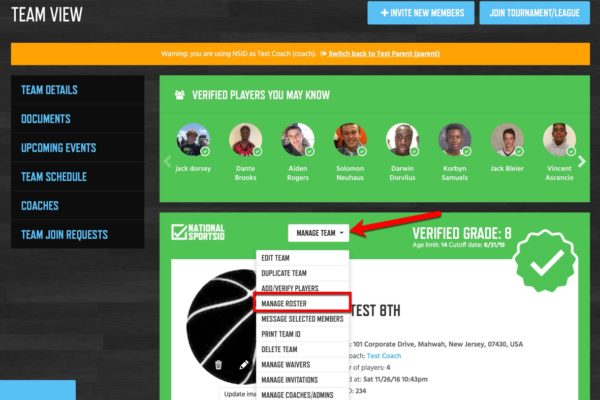Open Korbyn Samuels' player avatar
The image size is (600, 400).
click(x=455, y=140)
